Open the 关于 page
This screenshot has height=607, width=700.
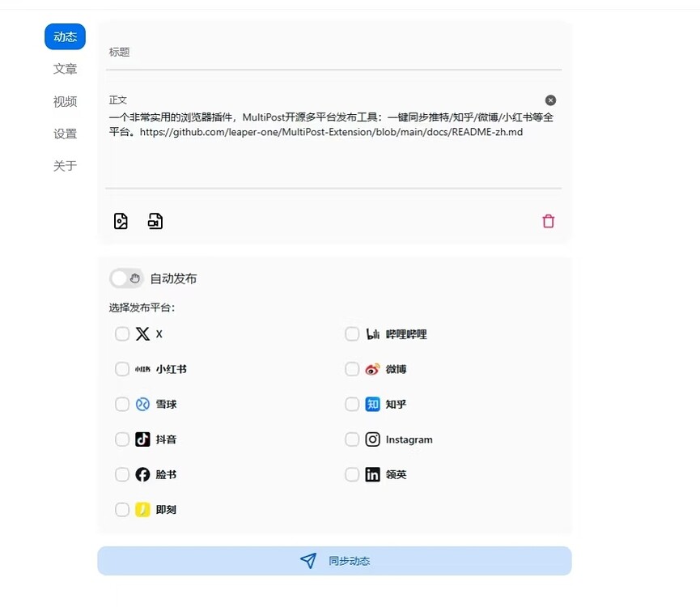point(66,166)
